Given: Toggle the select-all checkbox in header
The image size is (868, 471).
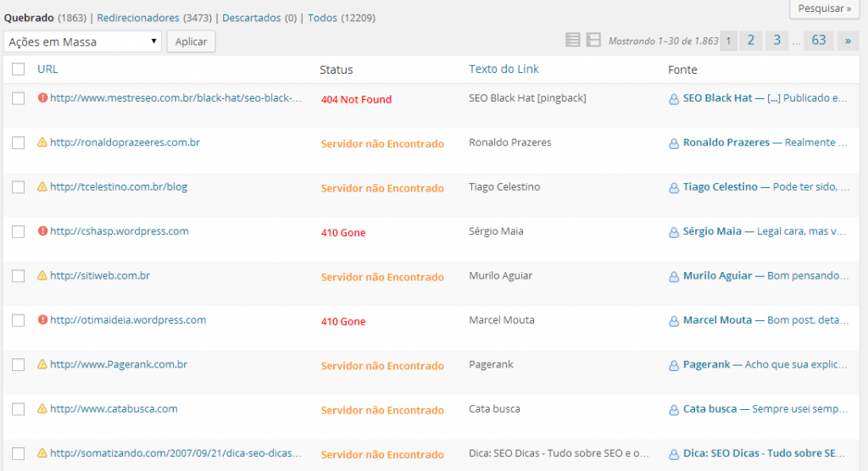Looking at the screenshot, I should (x=19, y=69).
